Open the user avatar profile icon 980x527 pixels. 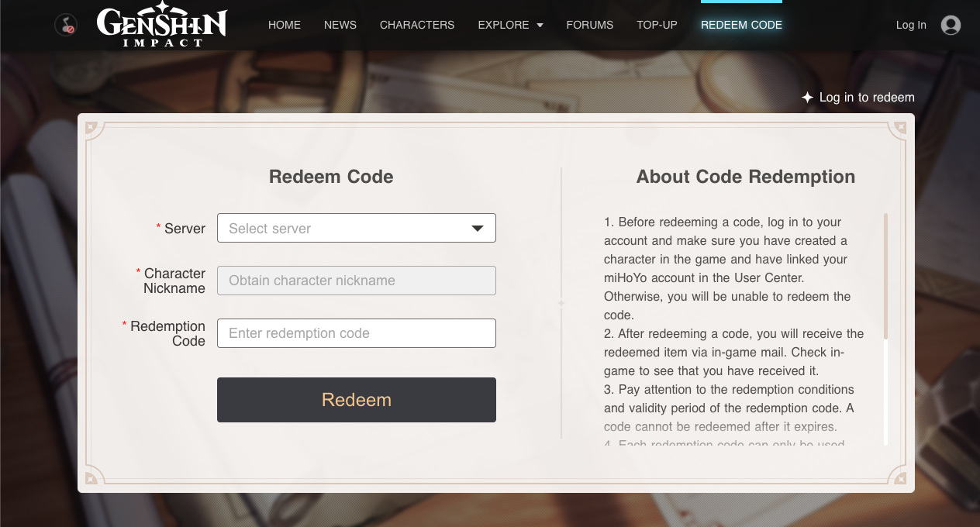951,25
